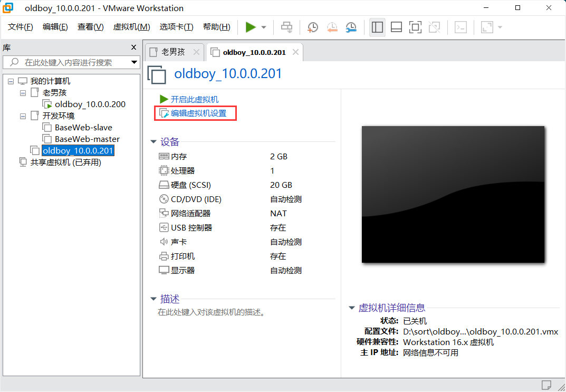Close the oldboy_10.0.0.201 tab
566x392 pixels.
[x=295, y=52]
